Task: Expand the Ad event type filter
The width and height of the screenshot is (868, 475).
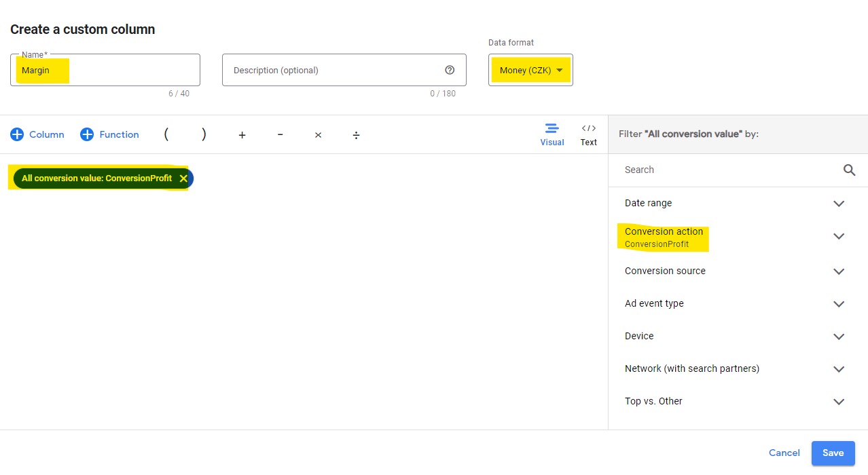Action: pos(839,304)
